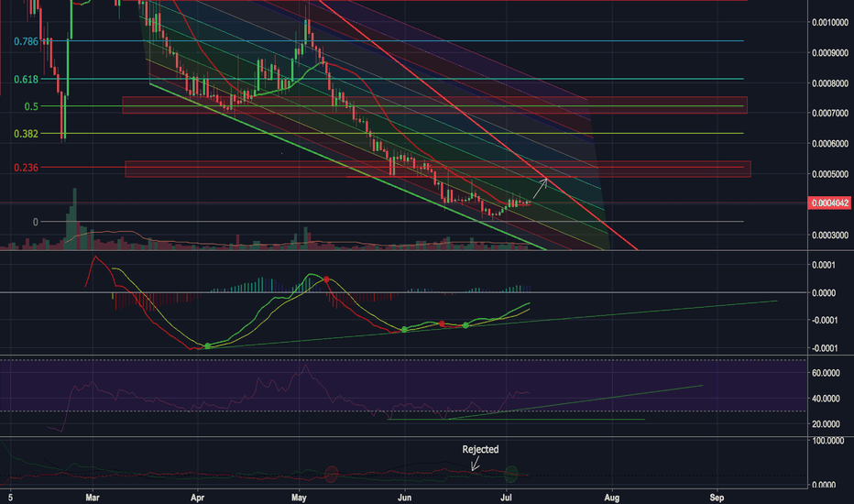854x504 pixels.
Task: Select the 0.5 Fibonacci level label
Action: (31, 107)
